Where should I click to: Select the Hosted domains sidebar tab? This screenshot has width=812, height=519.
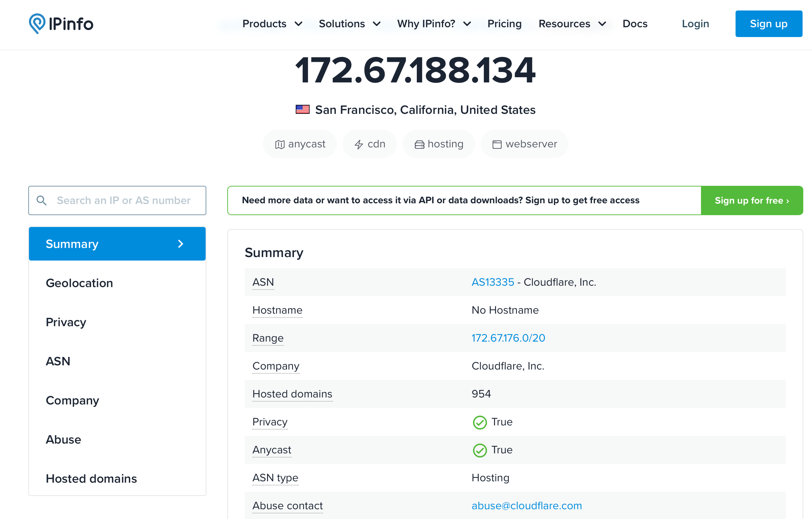[117, 478]
